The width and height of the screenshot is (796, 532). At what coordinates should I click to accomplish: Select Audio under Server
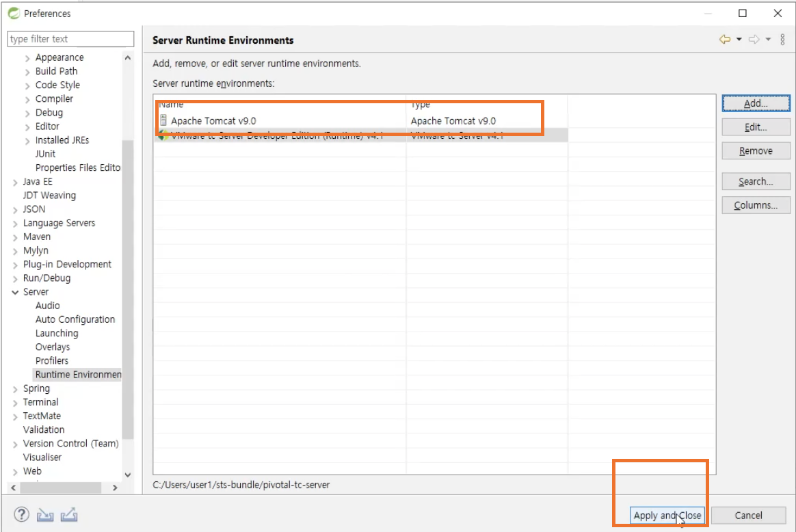48,305
